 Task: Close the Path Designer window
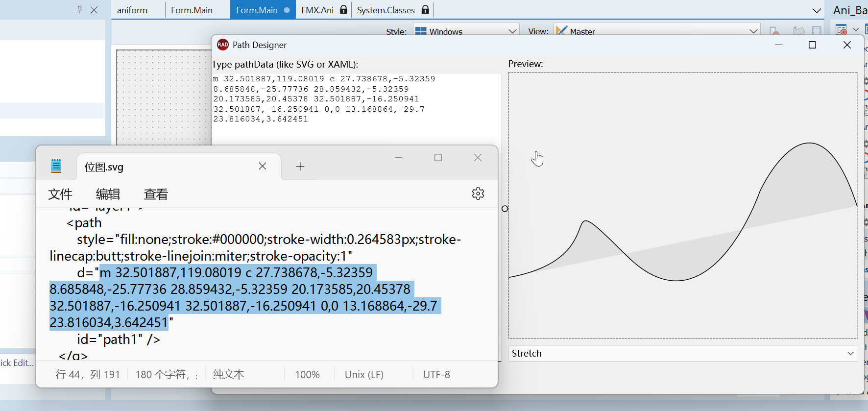click(x=847, y=45)
